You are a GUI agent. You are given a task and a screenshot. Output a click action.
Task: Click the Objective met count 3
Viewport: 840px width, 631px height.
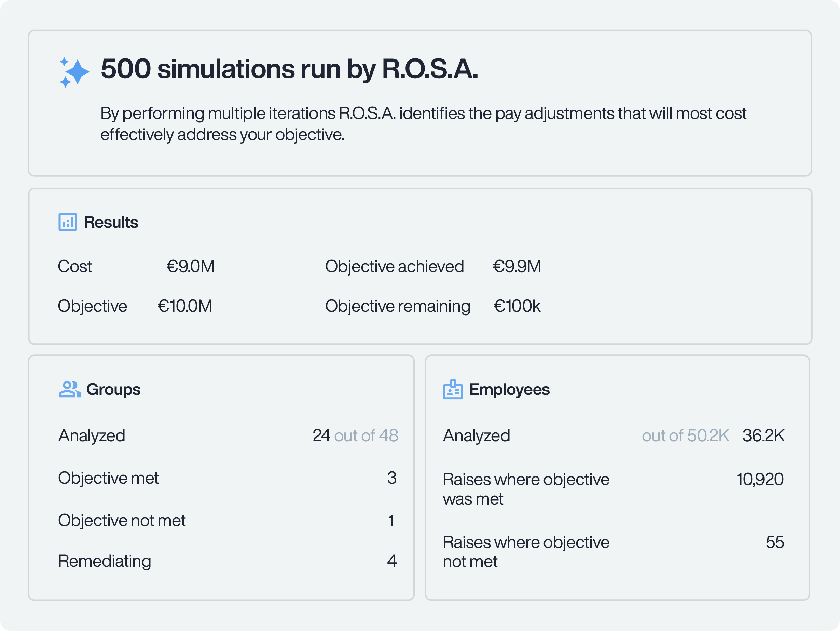tap(391, 478)
